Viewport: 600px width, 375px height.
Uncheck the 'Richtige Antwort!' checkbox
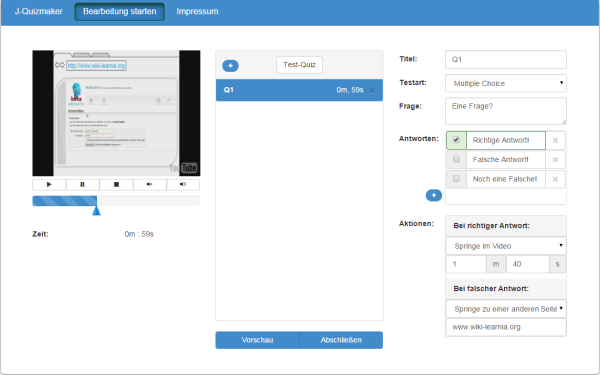[456, 140]
